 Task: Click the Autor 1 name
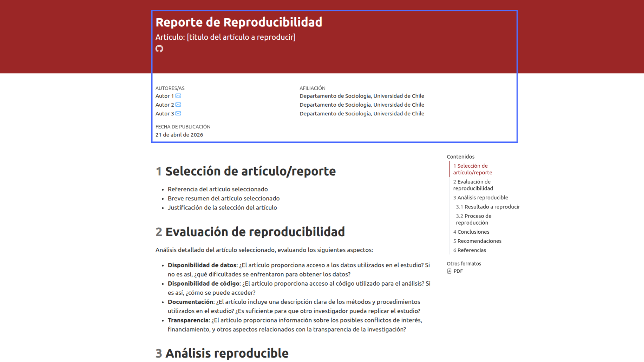tap(164, 96)
